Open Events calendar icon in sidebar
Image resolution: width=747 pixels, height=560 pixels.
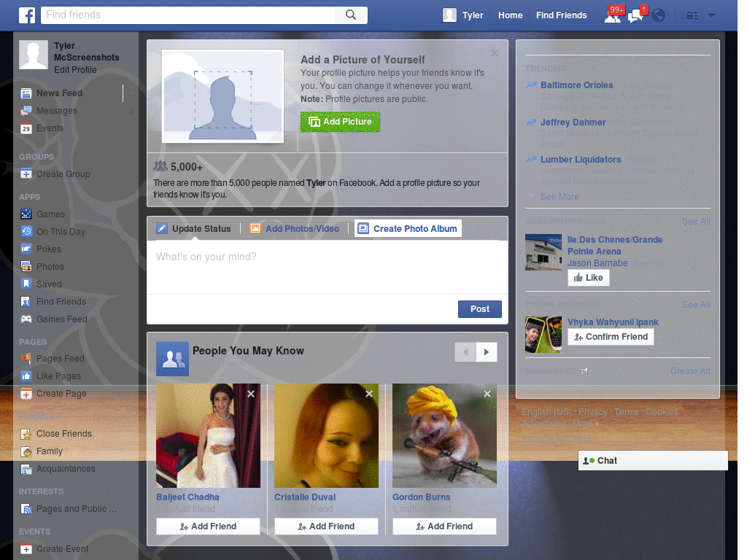26,128
